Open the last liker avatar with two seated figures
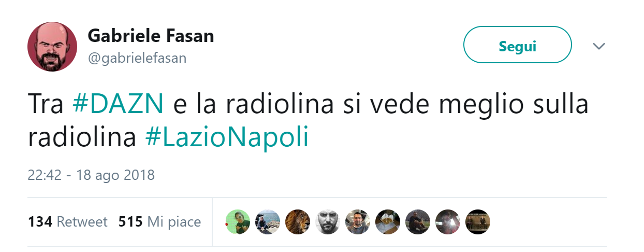This screenshot has height=252, width=644. [x=477, y=222]
